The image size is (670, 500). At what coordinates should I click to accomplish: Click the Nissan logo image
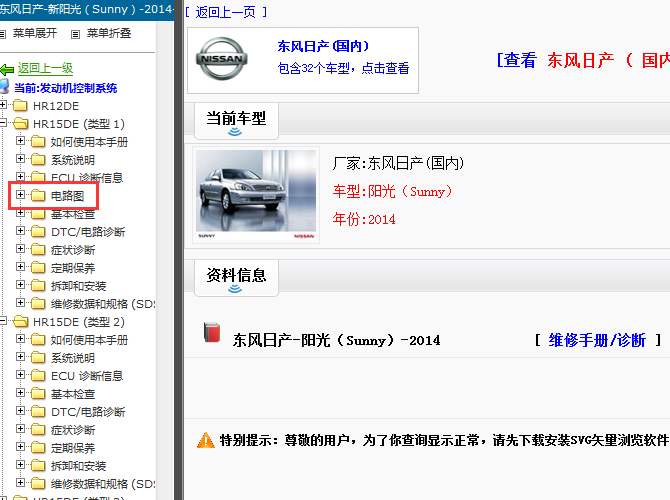222,59
